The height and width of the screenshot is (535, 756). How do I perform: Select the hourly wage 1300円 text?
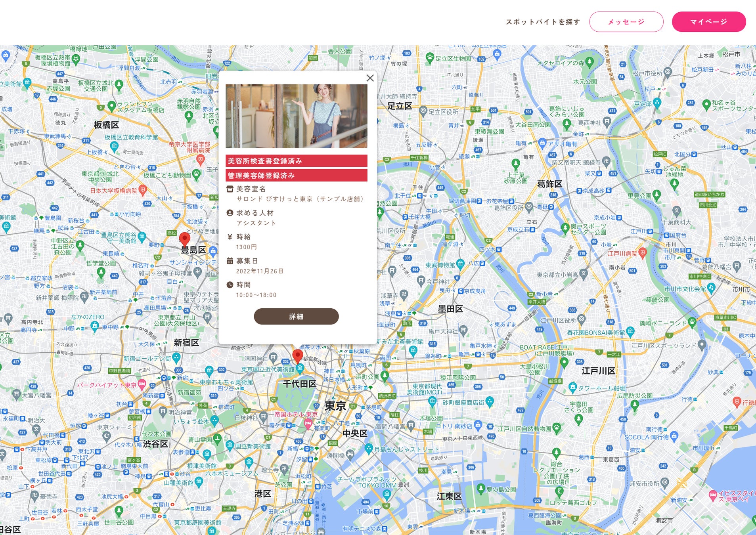246,247
